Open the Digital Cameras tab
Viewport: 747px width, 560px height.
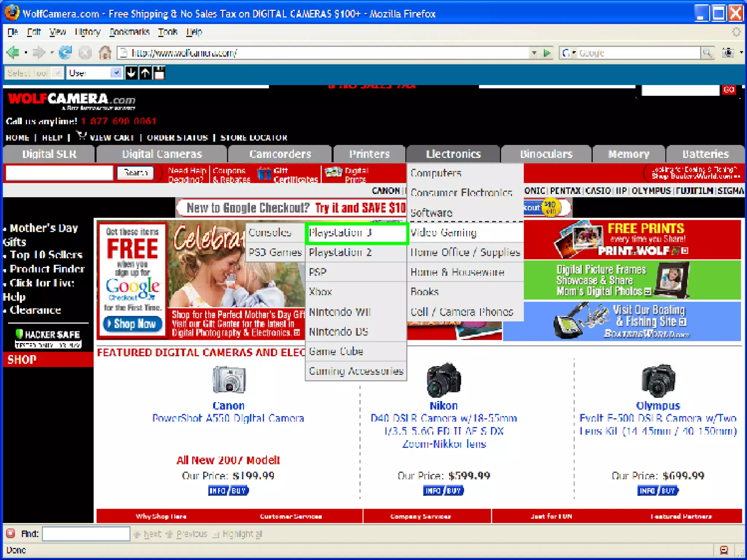[162, 154]
